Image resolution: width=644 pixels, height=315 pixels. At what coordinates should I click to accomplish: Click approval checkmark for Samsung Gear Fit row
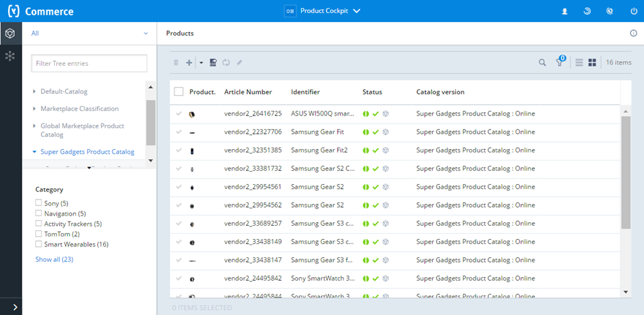pos(376,132)
